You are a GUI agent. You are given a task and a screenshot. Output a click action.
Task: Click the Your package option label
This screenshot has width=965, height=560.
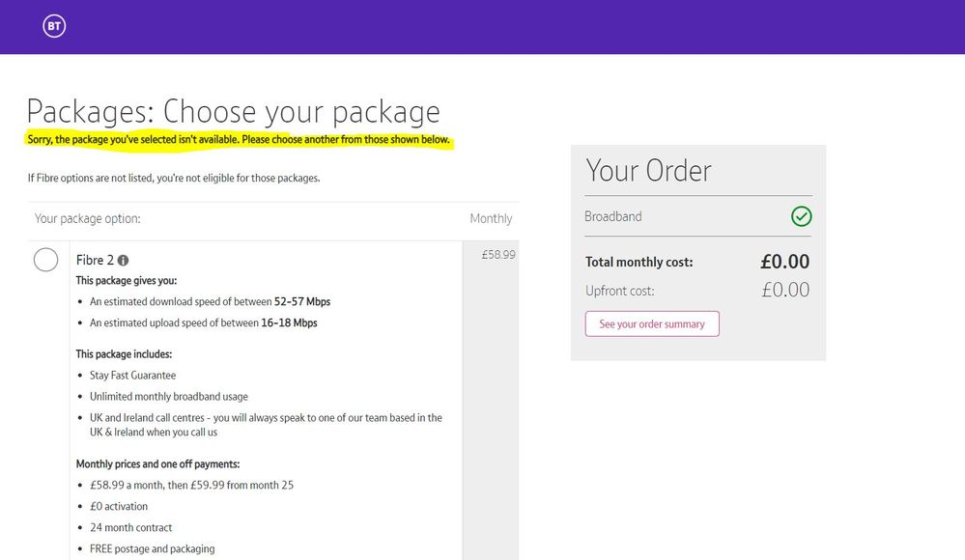88,218
